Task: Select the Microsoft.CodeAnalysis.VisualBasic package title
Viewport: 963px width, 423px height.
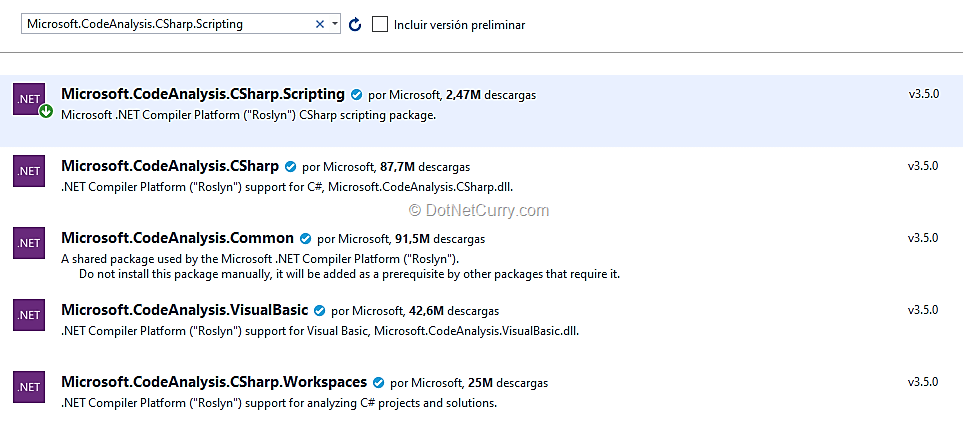Action: 185,310
